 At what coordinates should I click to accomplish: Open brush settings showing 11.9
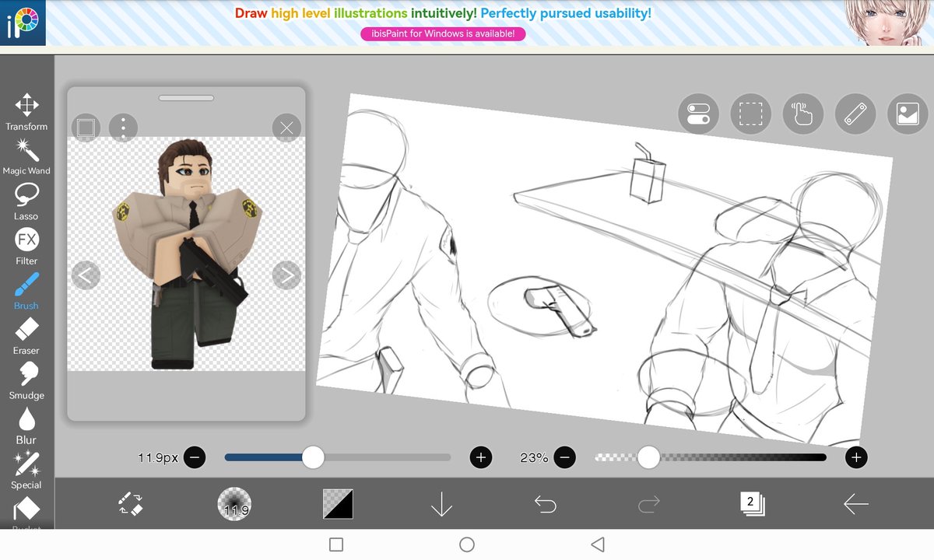(234, 504)
